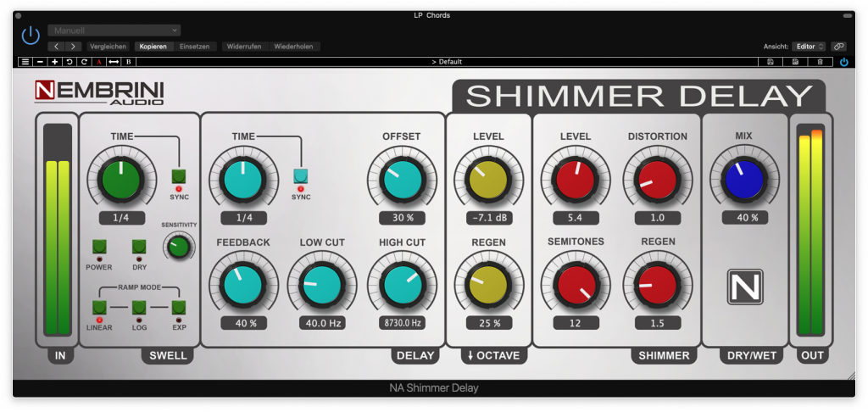Screen dimensions: 868x412
Task: Click the Nembrini N logo under Mix
Action: click(745, 286)
